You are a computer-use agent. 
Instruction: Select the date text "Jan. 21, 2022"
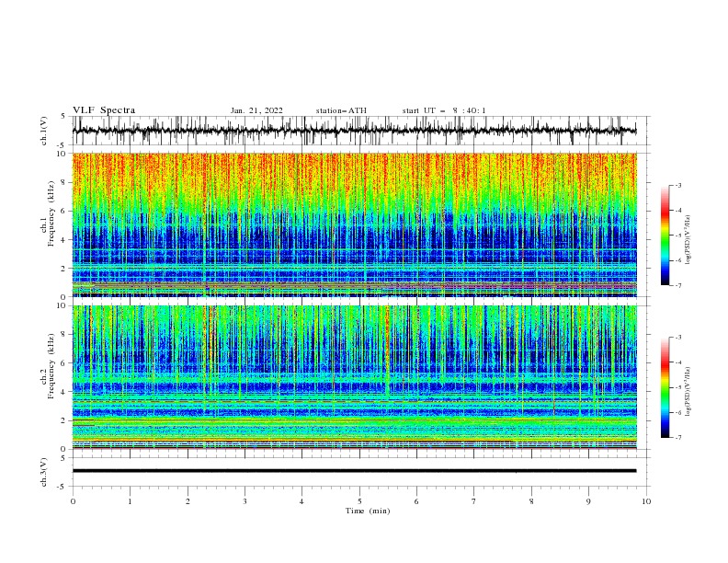tap(256, 110)
